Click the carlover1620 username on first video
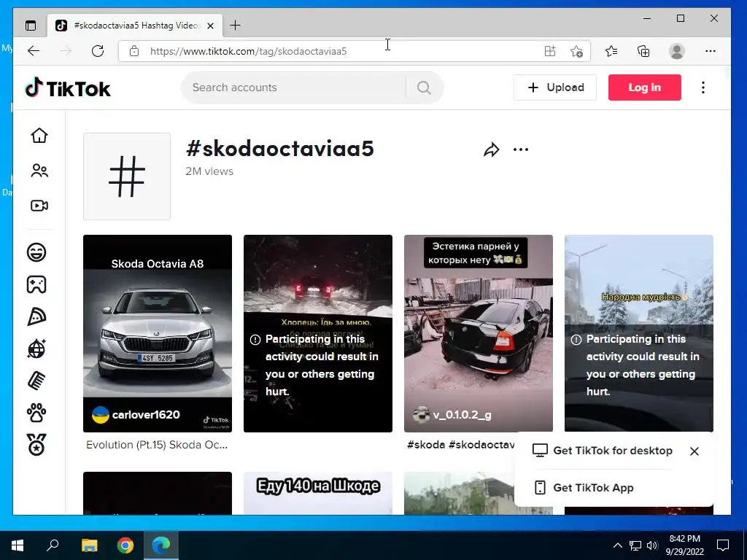This screenshot has width=747, height=560. pos(146,415)
